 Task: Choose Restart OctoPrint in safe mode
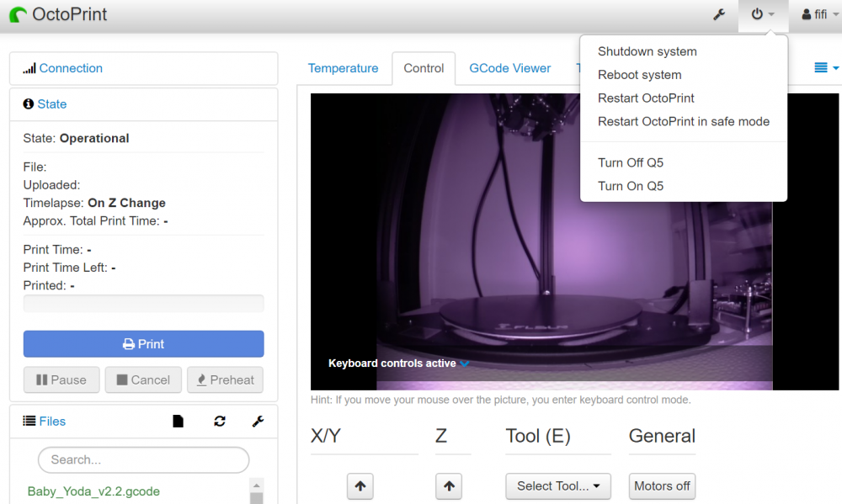(x=684, y=122)
